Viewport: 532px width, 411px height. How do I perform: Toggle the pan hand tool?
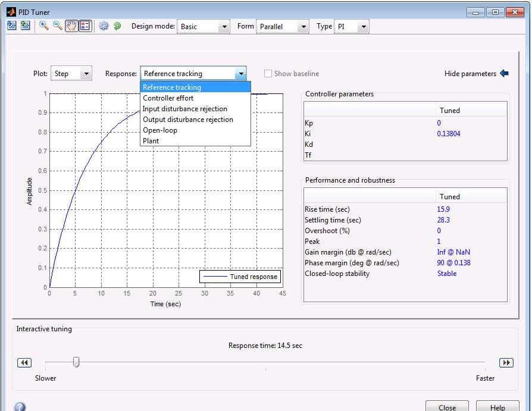(71, 26)
